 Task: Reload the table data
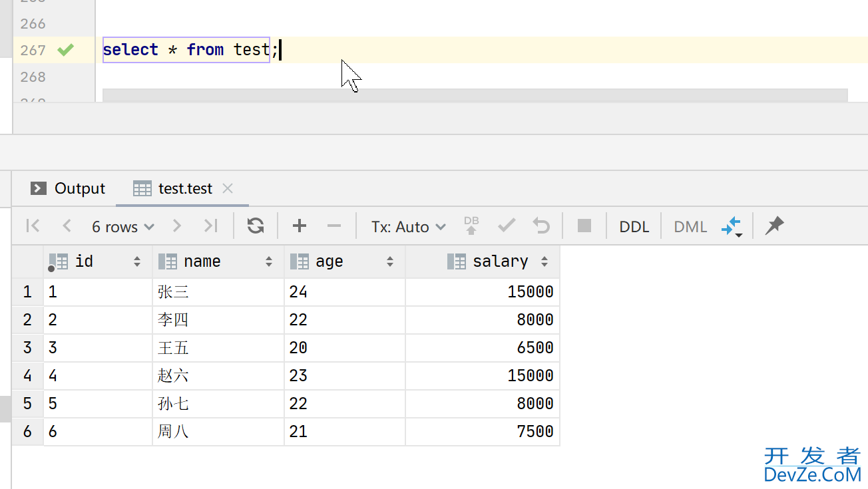(256, 226)
